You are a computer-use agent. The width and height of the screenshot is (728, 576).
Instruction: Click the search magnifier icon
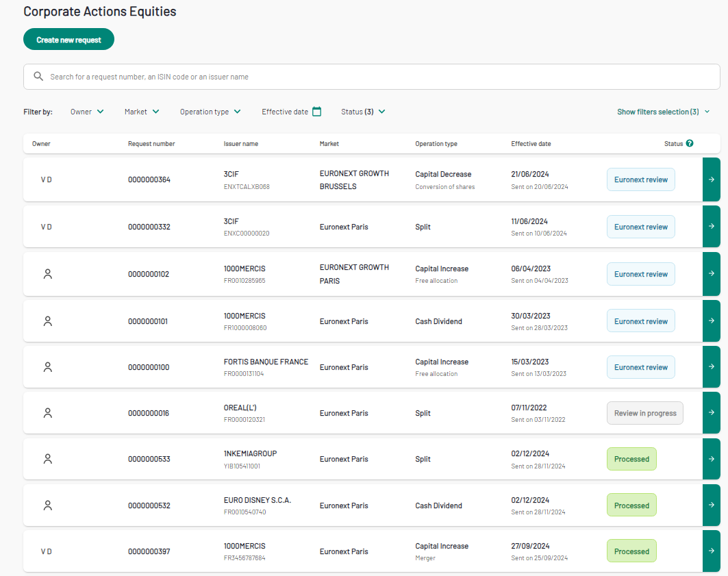(38, 77)
